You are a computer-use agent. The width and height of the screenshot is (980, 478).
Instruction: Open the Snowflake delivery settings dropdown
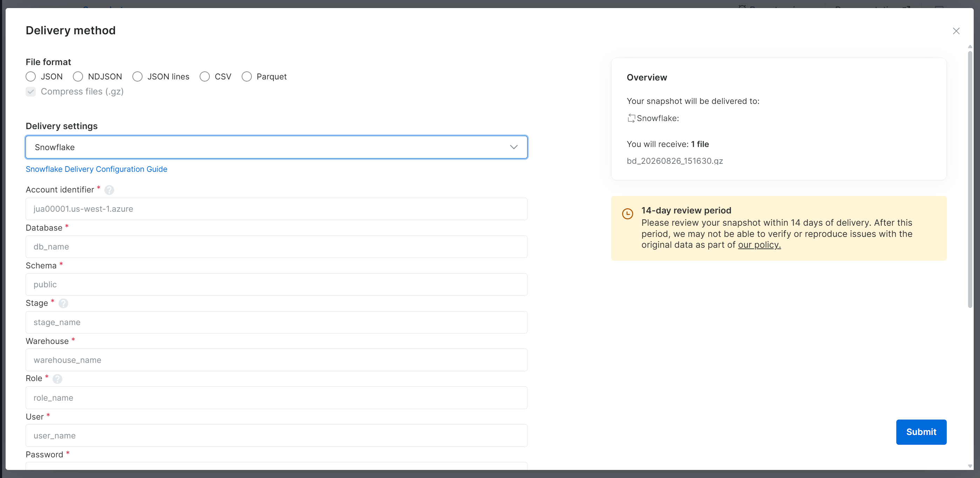276,147
